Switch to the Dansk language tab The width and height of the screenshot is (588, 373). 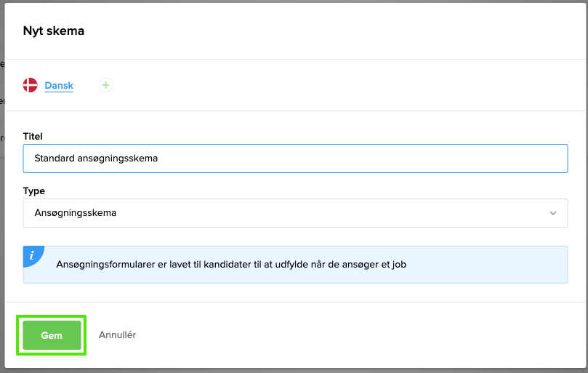[59, 85]
